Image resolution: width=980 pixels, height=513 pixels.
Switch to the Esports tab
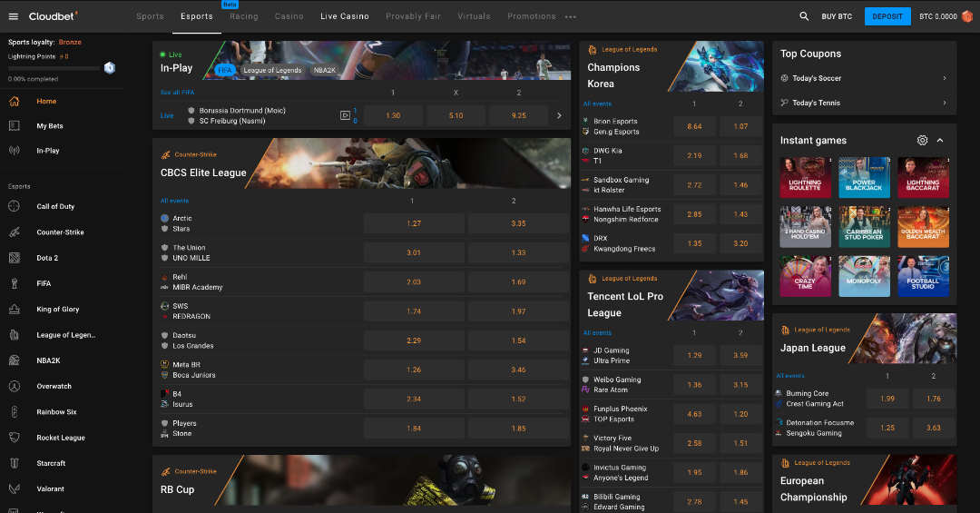197,16
